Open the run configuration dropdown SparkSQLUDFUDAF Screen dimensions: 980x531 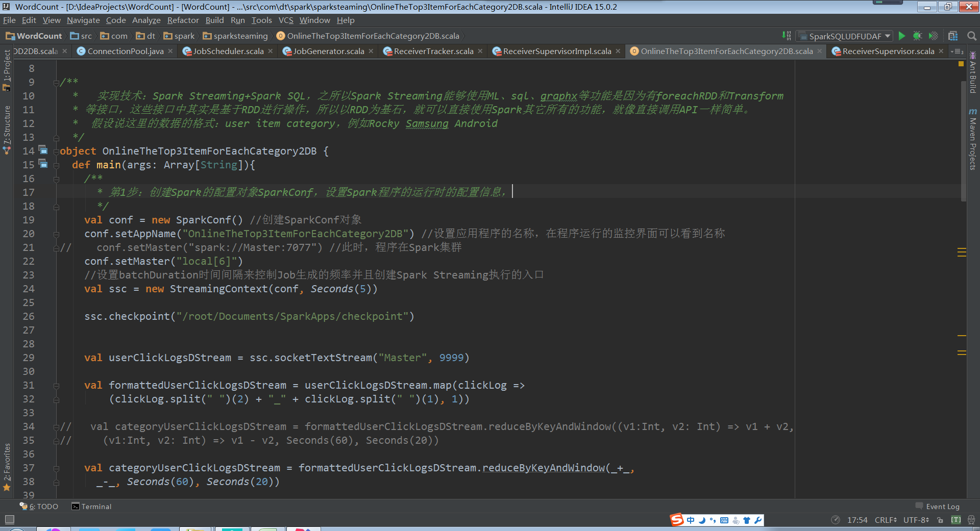click(x=845, y=36)
